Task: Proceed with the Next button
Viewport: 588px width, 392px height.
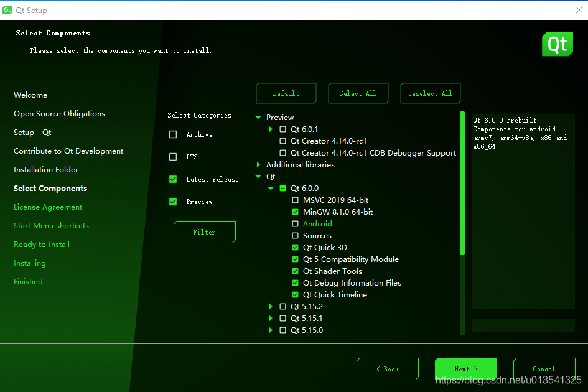Action: click(466, 369)
